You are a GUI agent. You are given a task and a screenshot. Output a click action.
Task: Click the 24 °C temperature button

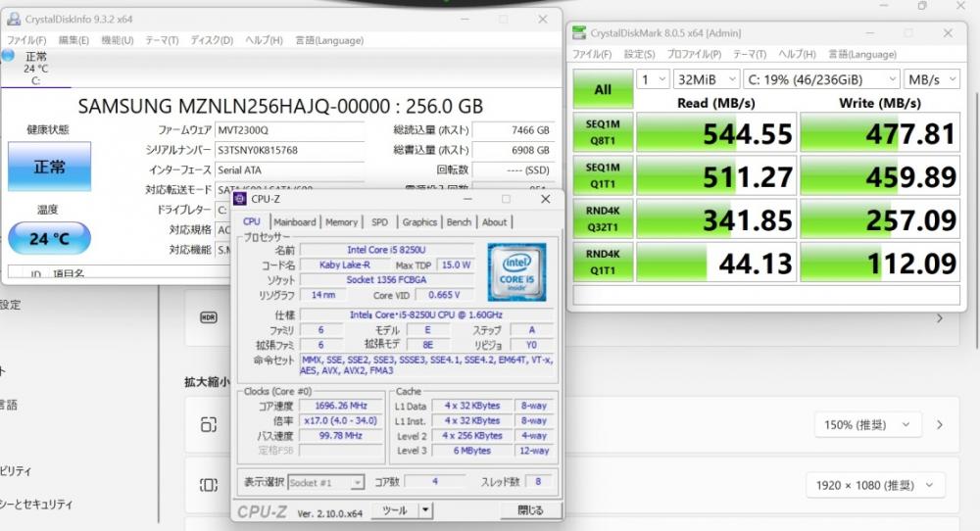pos(49,238)
